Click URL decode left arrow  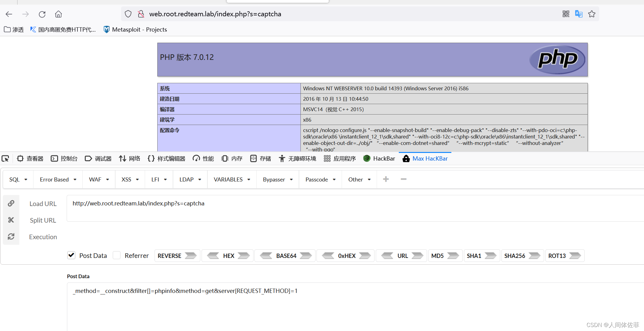[387, 256]
